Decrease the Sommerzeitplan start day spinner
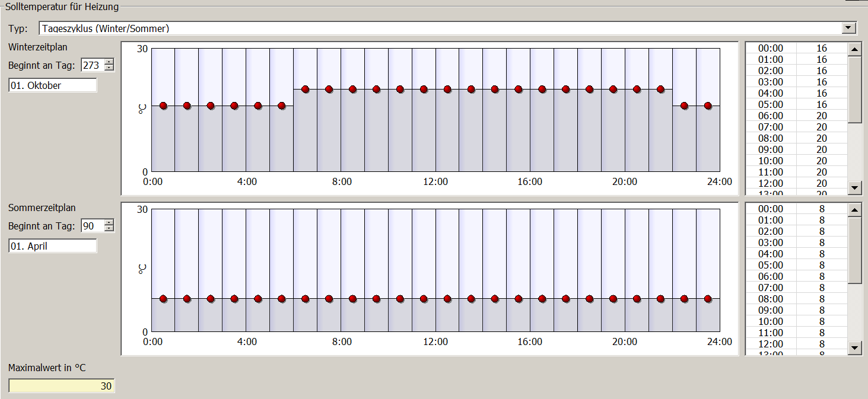Viewport: 868px width, 399px height. 109,229
